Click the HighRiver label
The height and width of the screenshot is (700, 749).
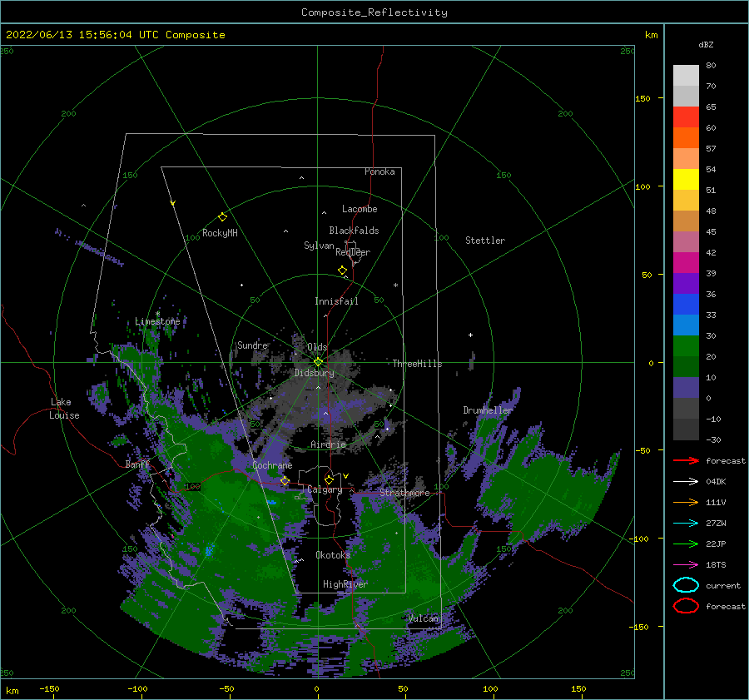pos(345,584)
